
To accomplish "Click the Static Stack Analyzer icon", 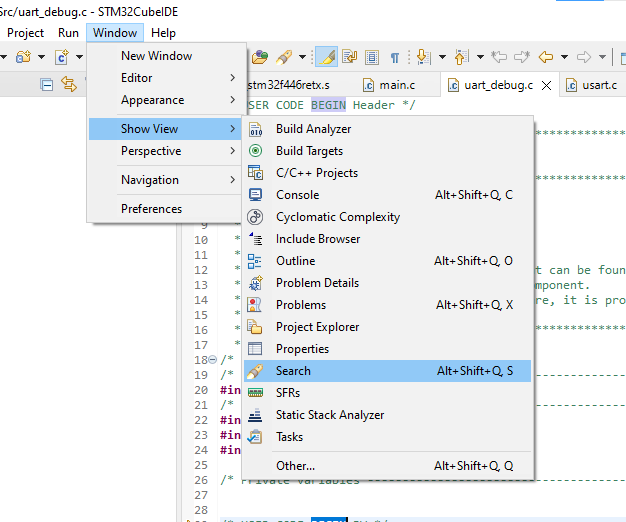I will (x=255, y=415).
